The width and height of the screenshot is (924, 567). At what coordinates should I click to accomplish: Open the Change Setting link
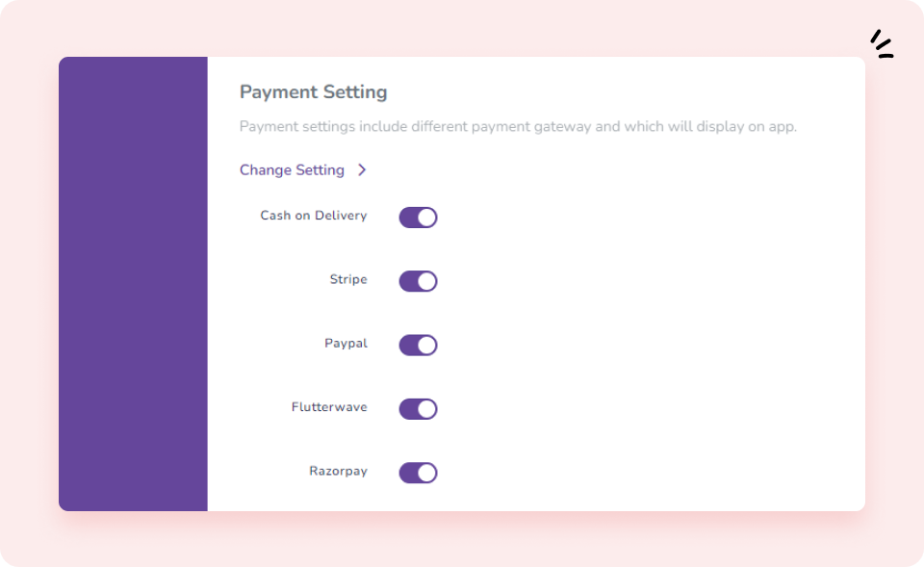[292, 170]
